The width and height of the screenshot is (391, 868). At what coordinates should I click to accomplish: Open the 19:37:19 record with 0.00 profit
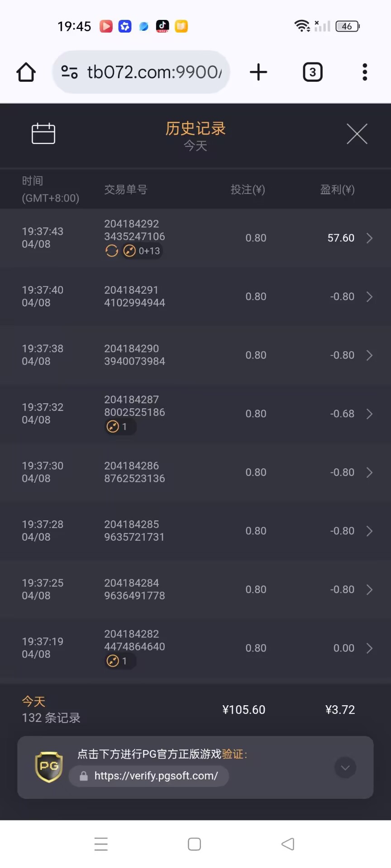tap(369, 648)
